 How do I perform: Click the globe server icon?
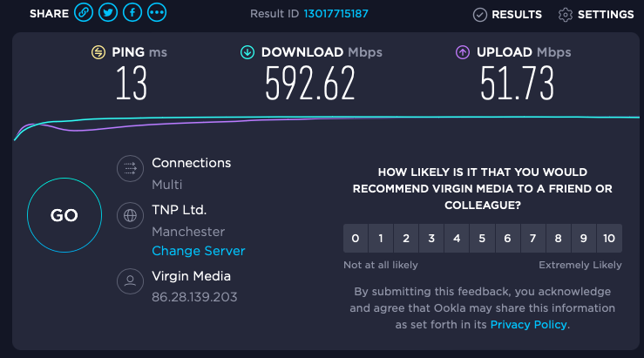pyautogui.click(x=130, y=215)
